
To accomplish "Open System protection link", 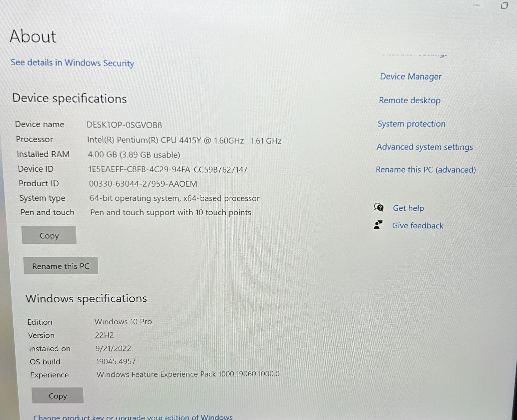I will pyautogui.click(x=411, y=124).
